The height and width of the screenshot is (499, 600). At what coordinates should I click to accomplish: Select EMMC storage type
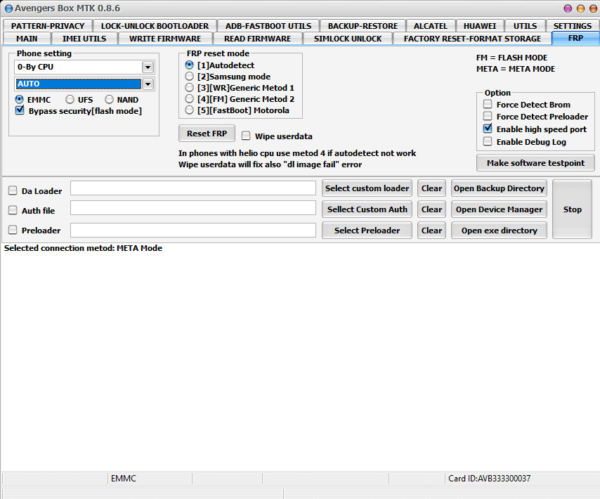tap(19, 99)
